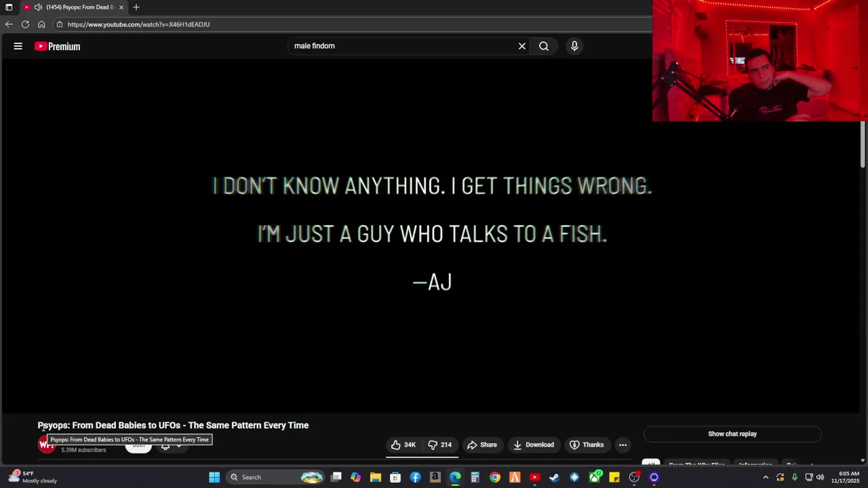Image resolution: width=868 pixels, height=488 pixels.
Task: Download the video
Action: pos(534,445)
